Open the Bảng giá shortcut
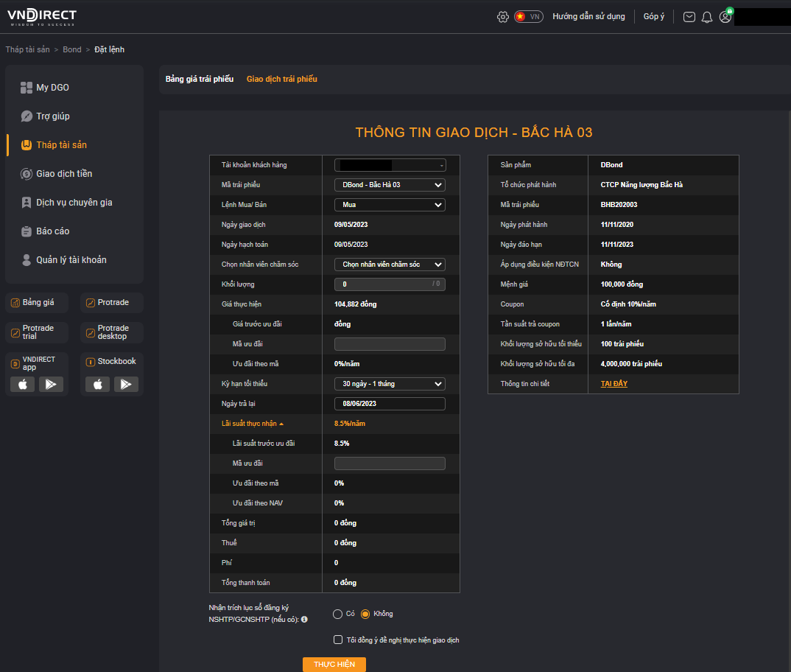The width and height of the screenshot is (791, 672). [37, 302]
